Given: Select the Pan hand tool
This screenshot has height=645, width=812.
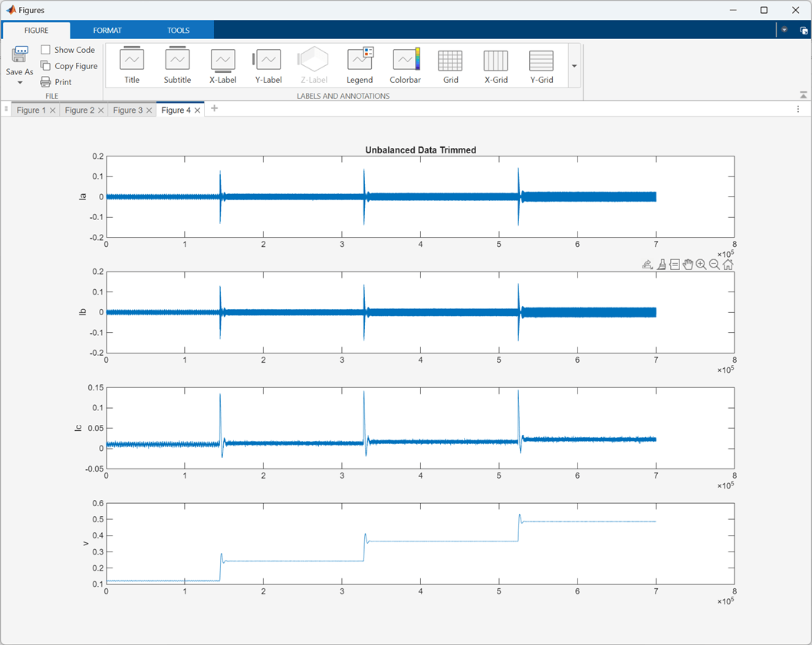Looking at the screenshot, I should (x=688, y=265).
